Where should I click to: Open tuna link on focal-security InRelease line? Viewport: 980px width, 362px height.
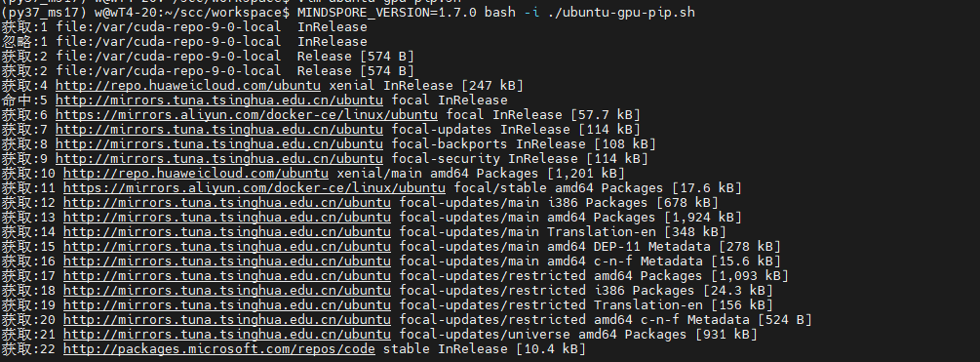(x=219, y=159)
